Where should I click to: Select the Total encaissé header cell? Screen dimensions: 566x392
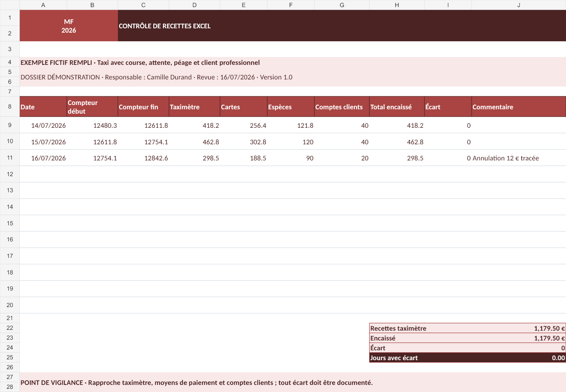[x=397, y=107]
